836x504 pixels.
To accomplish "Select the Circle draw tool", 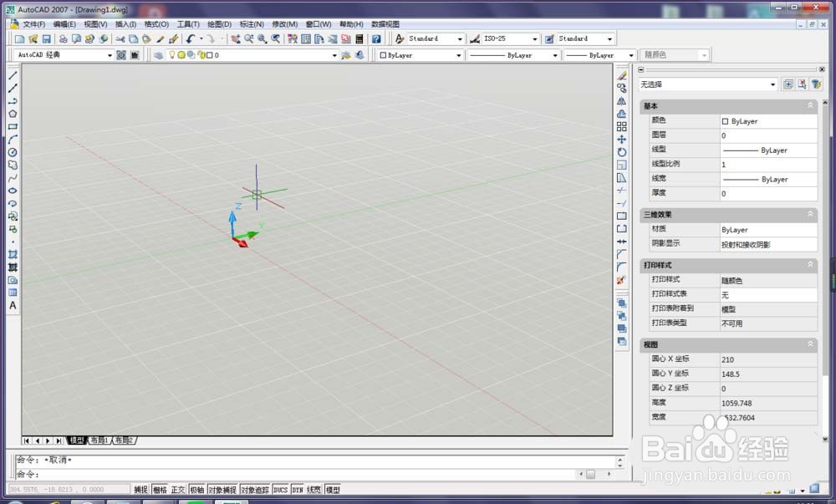I will [13, 152].
